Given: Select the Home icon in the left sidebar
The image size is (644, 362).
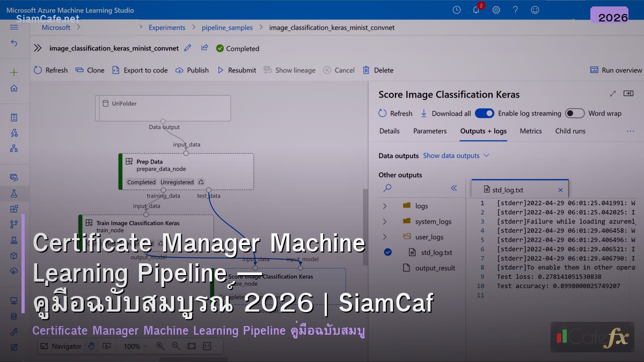Looking at the screenshot, I should click(14, 89).
